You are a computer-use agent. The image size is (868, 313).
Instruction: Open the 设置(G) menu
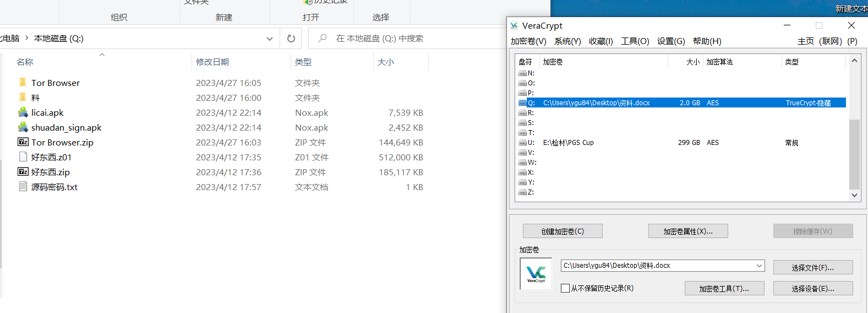[x=671, y=41]
